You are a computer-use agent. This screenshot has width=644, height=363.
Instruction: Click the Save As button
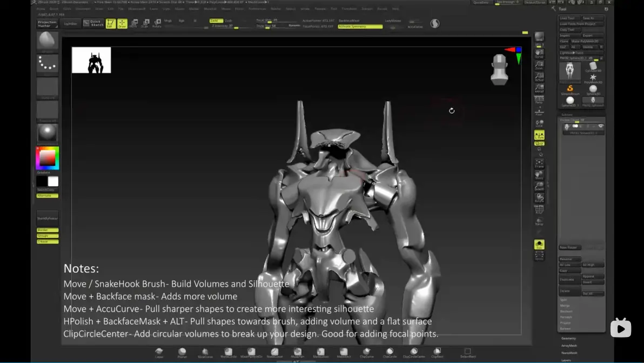point(593,18)
